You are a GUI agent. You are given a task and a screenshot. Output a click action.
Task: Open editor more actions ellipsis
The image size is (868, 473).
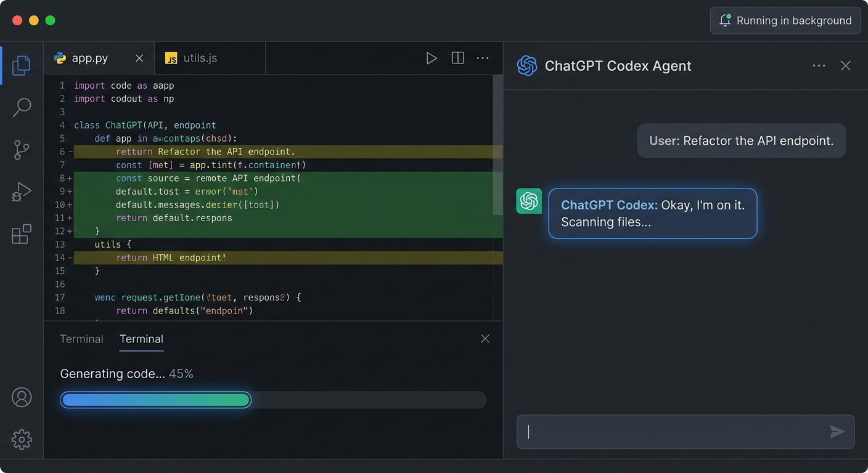(483, 58)
